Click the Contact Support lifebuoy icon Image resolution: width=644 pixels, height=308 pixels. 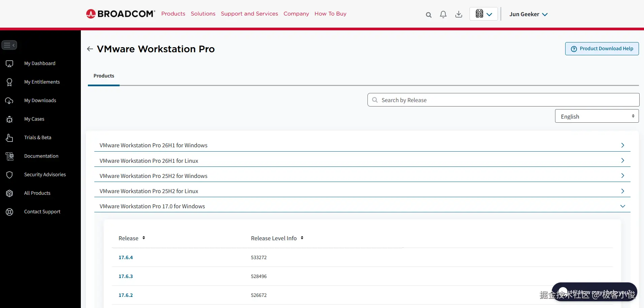coord(9,212)
